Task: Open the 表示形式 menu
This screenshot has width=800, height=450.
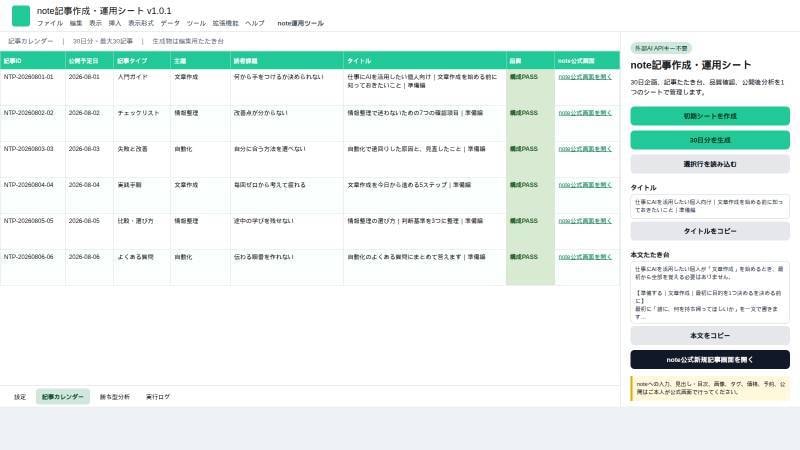Action: 141,23
